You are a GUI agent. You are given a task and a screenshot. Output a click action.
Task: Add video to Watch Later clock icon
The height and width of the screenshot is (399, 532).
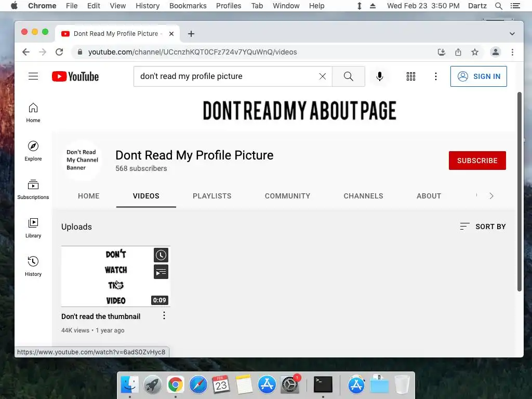tap(161, 255)
